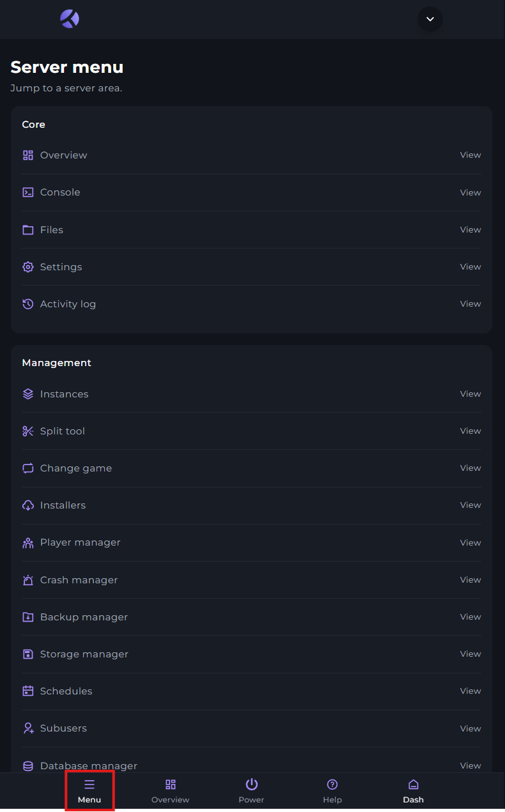Click the logo in the header
505x812 pixels.
click(70, 19)
